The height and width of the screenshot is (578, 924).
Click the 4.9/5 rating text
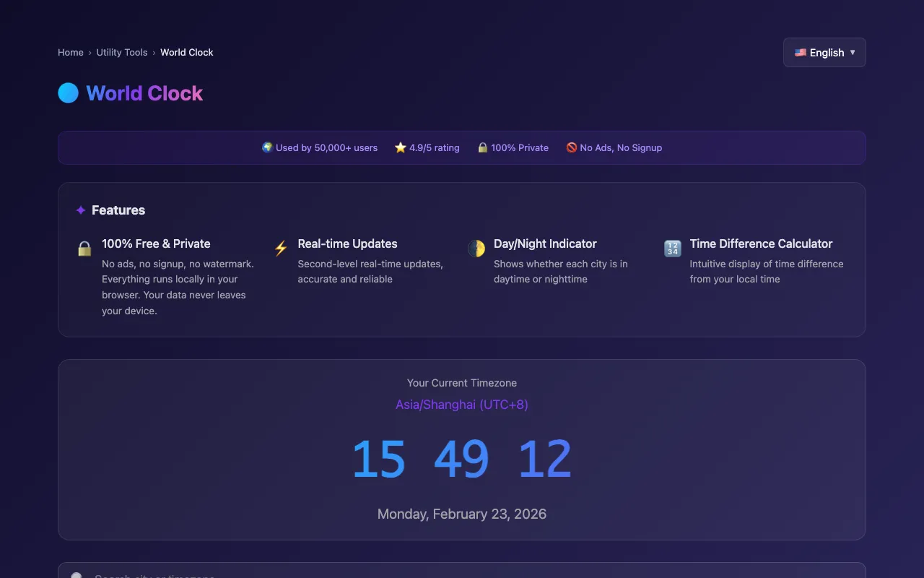pyautogui.click(x=435, y=147)
